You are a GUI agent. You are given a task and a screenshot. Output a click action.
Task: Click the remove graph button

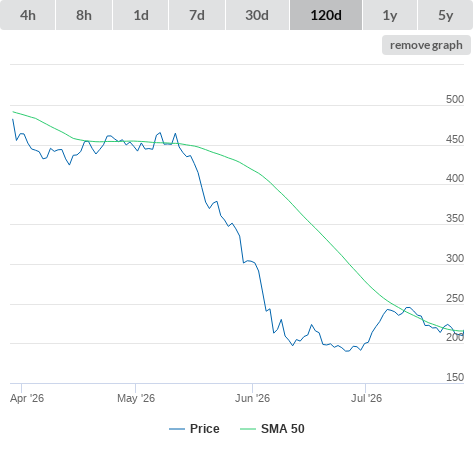coord(426,45)
